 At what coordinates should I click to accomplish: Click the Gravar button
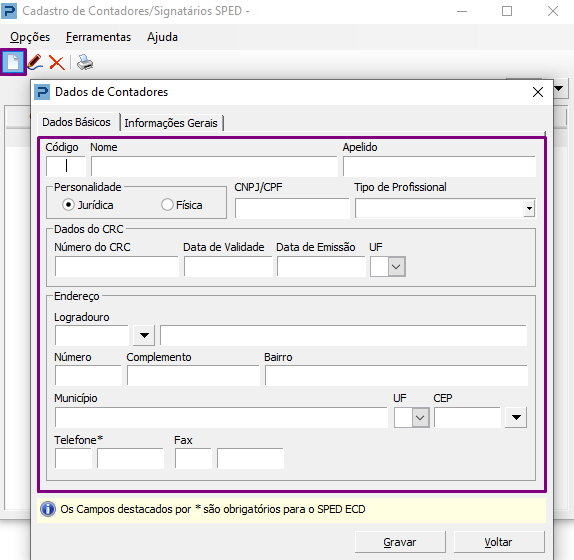pyautogui.click(x=400, y=542)
